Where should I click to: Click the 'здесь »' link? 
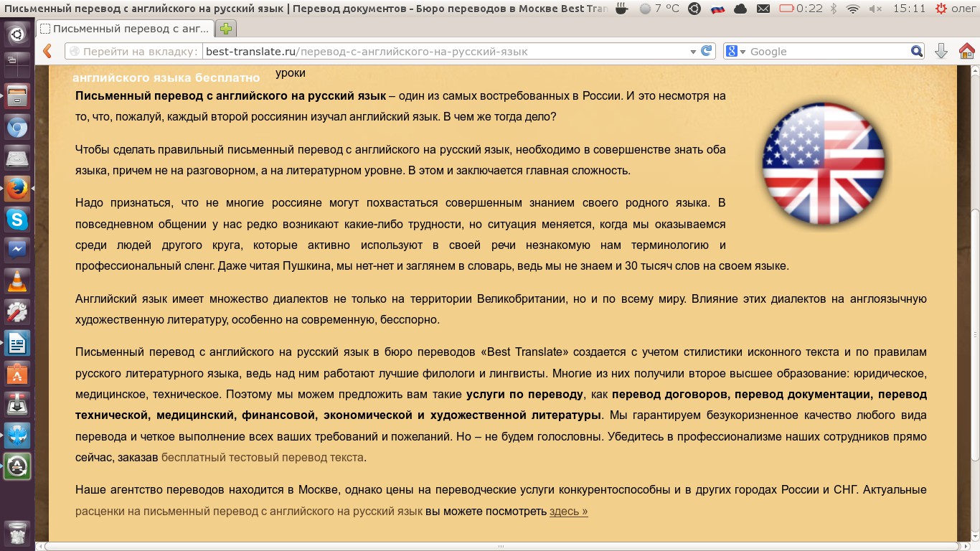(569, 512)
